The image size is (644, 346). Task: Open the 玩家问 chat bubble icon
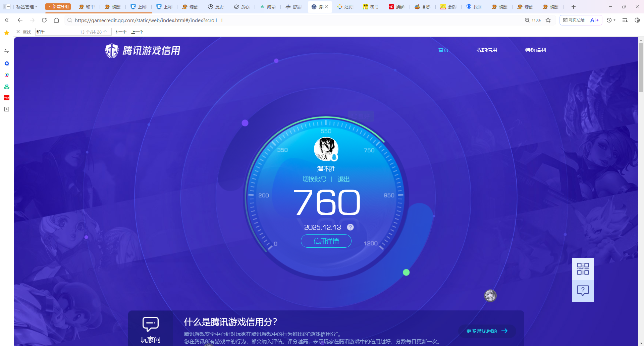[150, 324]
